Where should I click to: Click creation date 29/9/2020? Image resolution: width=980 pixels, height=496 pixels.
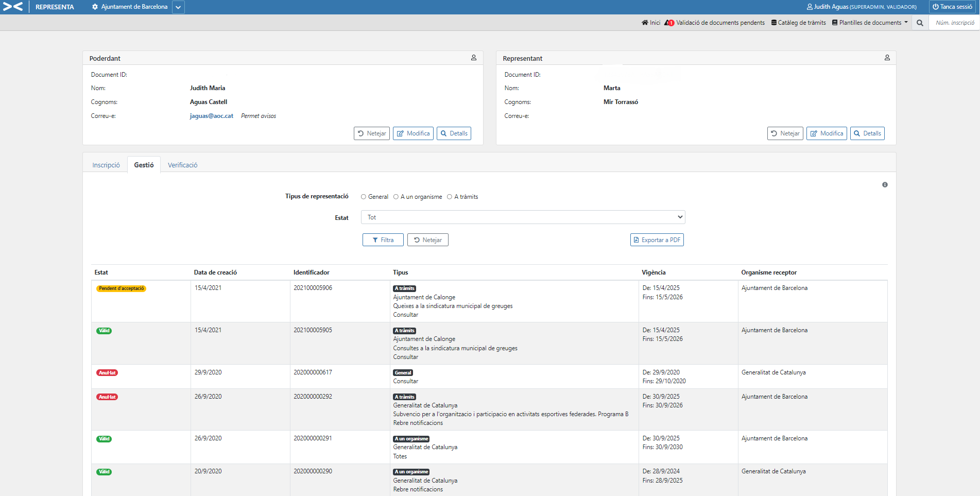208,372
